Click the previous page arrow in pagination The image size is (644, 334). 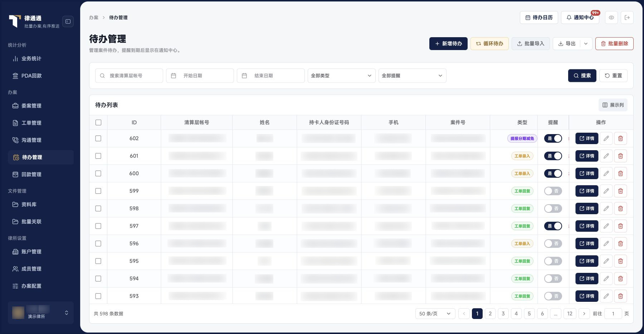[464, 314]
